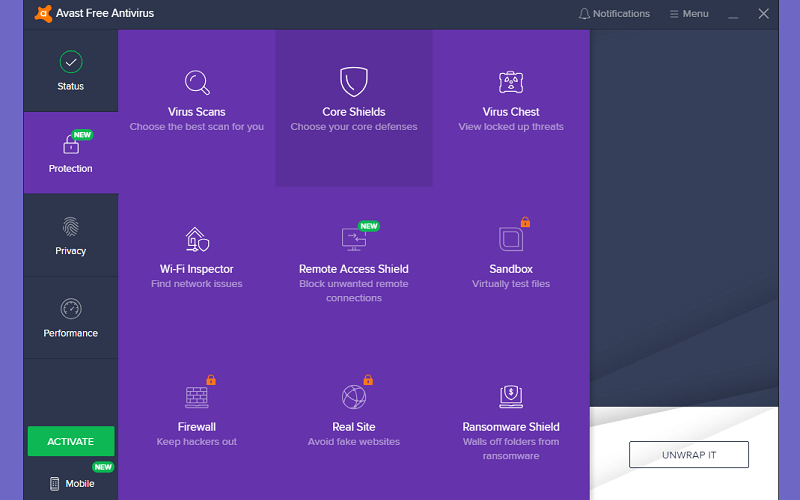Screen dimensions: 800x500
Task: Click 'Walls off folders from ransomware' text
Action: (x=511, y=448)
